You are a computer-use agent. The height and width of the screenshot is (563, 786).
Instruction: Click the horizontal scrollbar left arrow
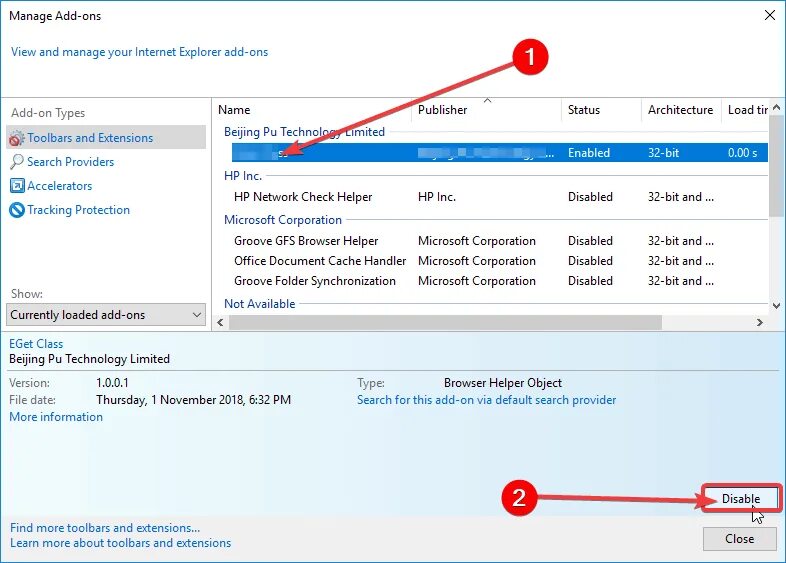pos(221,323)
